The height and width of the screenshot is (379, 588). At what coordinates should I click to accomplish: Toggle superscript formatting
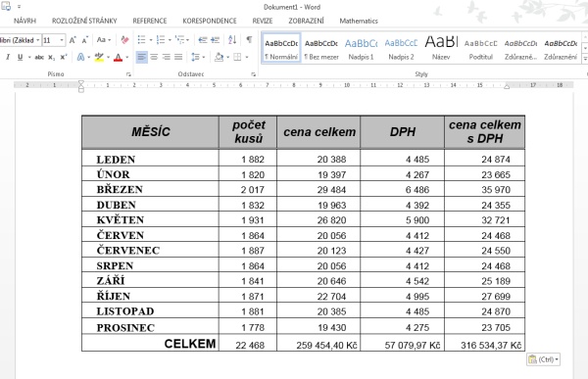click(64, 57)
